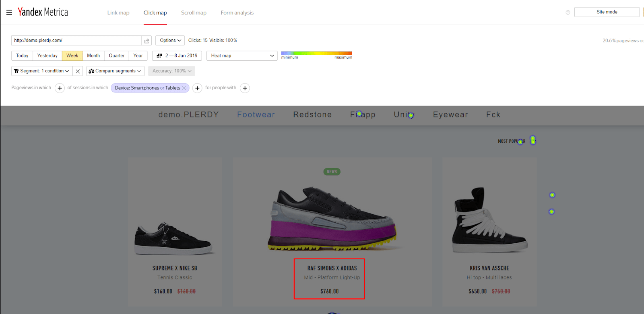The height and width of the screenshot is (314, 644).
Task: Click the KRIS VAN ASSCHE title
Action: (489, 268)
